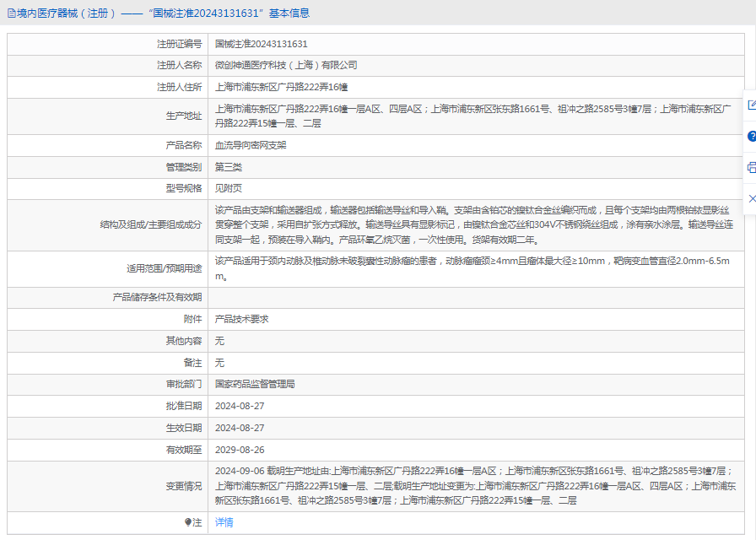
Task: Click the 注册人住所 label
Action: click(179, 87)
